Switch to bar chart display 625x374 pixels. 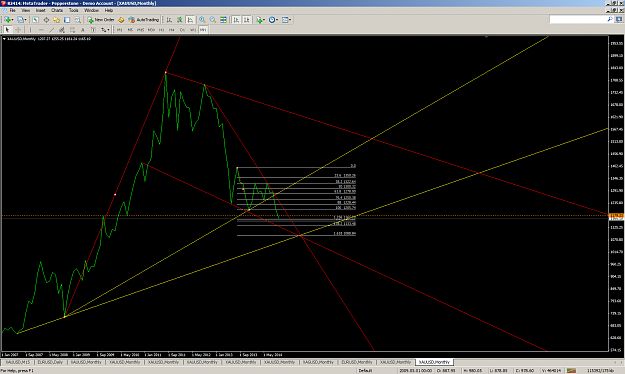169,20
